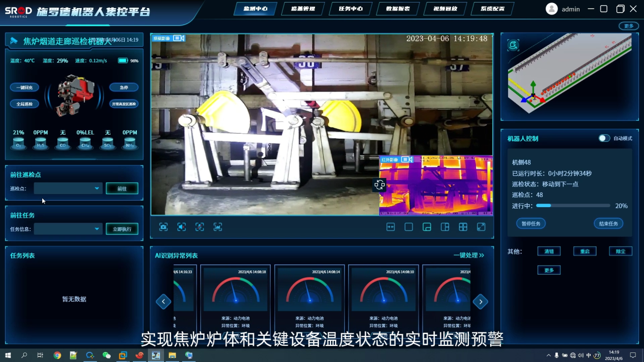The width and height of the screenshot is (644, 362).
Task: Open WeChat from the Windows taskbar
Action: click(106, 355)
